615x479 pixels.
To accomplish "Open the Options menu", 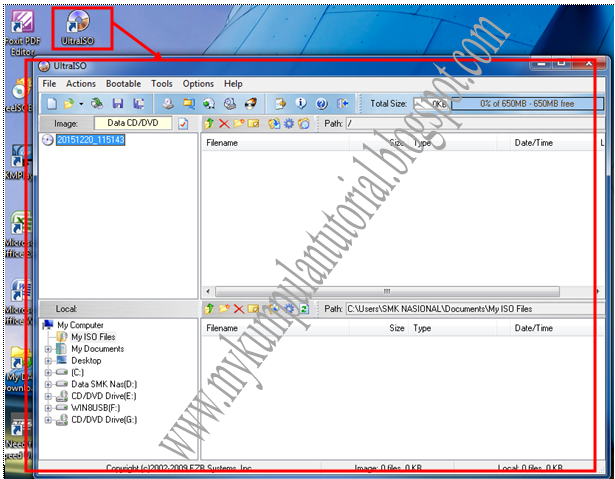I will point(198,84).
